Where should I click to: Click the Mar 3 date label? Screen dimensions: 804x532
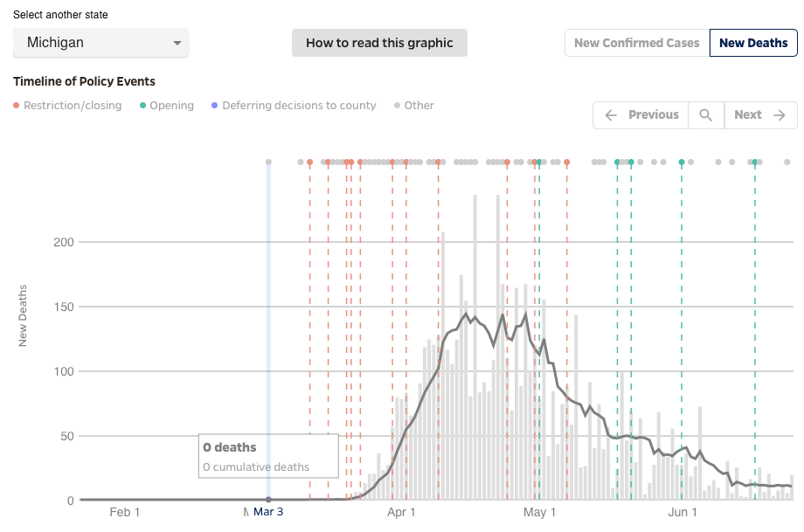pyautogui.click(x=268, y=512)
